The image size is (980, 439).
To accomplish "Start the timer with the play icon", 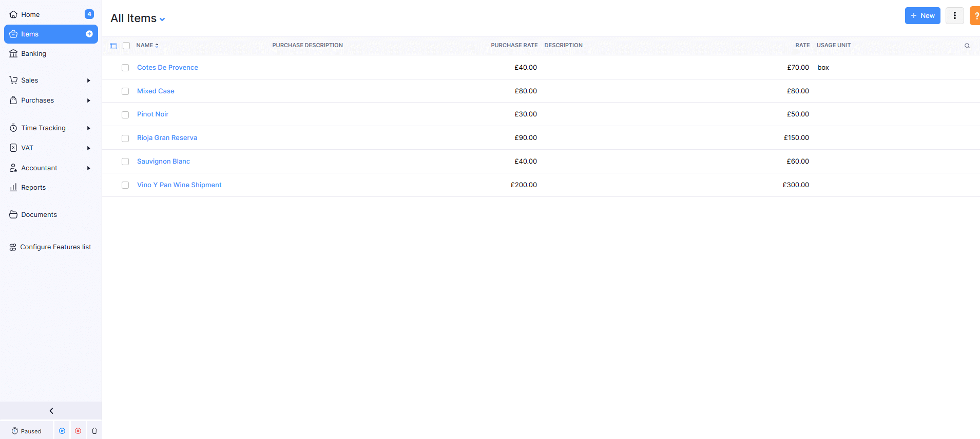I will click(62, 431).
